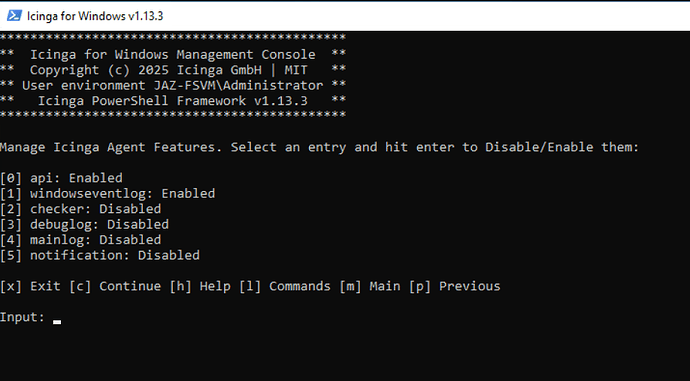Click the [x] Exit option
Screen dimensions: 690x381
[30, 286]
